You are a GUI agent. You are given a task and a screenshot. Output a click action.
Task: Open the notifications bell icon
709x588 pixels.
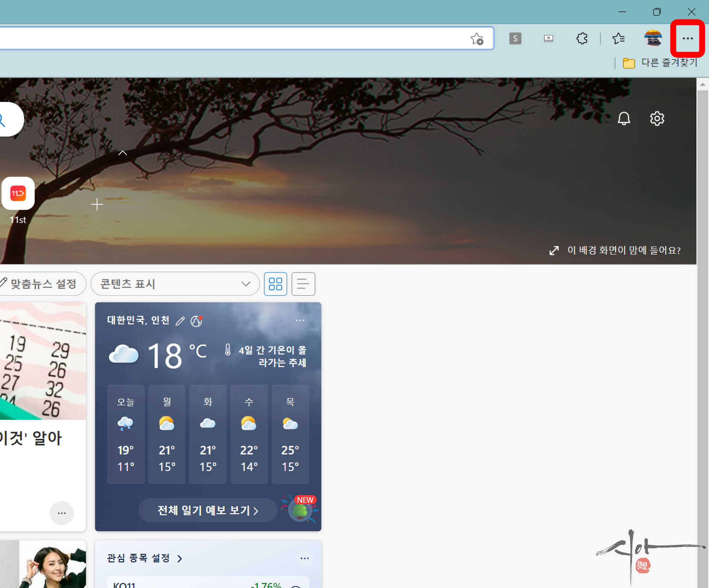[624, 118]
